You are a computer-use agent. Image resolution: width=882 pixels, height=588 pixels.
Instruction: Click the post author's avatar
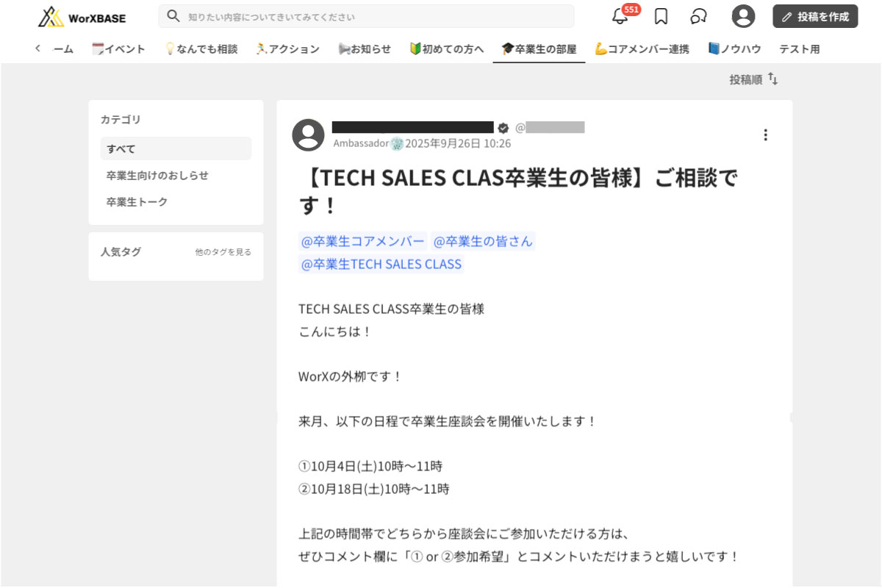pos(308,135)
